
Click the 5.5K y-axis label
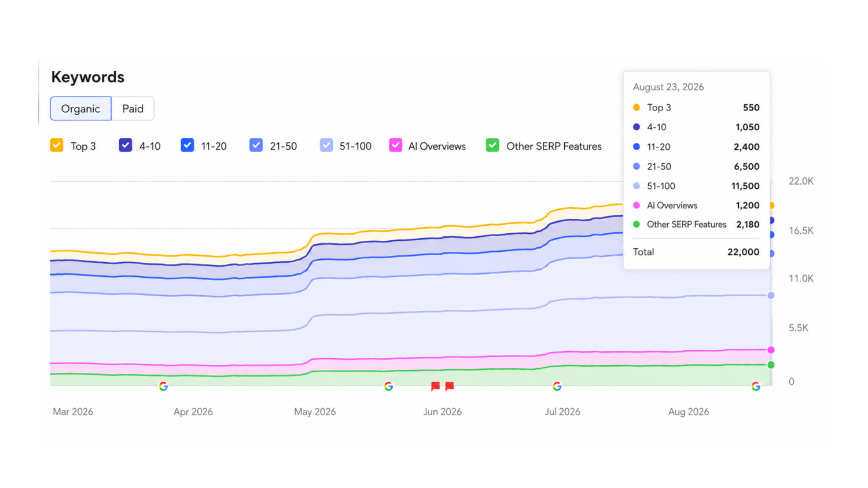[x=799, y=328]
